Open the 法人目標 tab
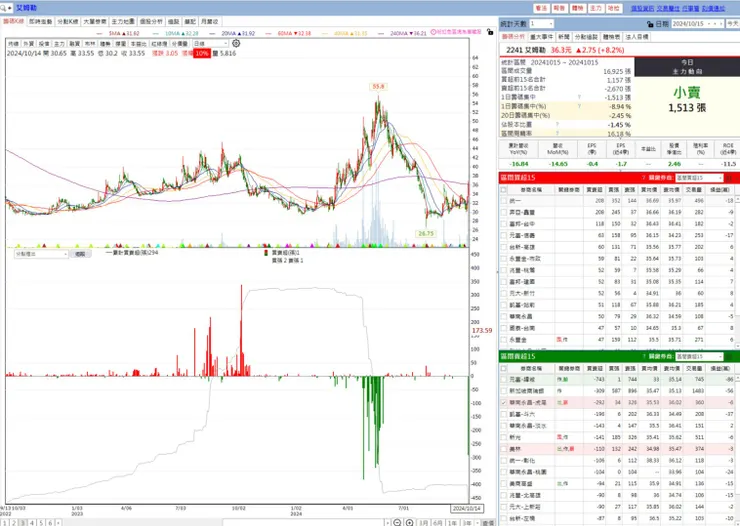 (637, 37)
